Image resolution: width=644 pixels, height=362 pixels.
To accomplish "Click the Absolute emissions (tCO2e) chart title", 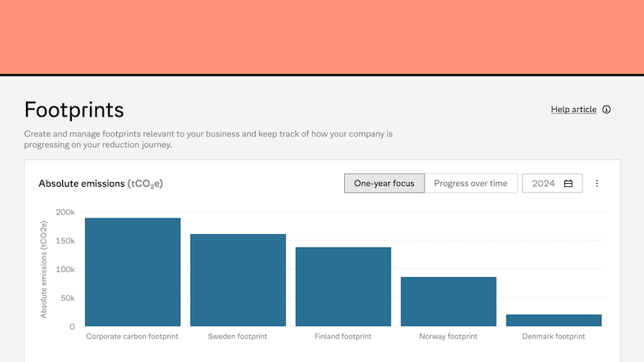I will 101,184.
